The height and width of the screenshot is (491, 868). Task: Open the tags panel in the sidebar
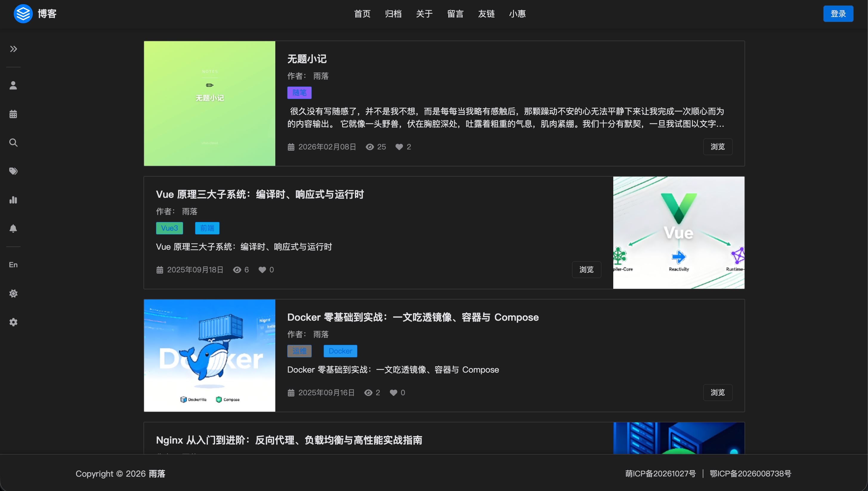(x=13, y=171)
